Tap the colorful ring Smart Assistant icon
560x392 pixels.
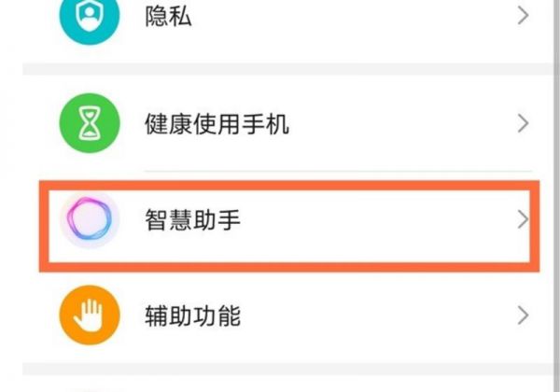(90, 221)
